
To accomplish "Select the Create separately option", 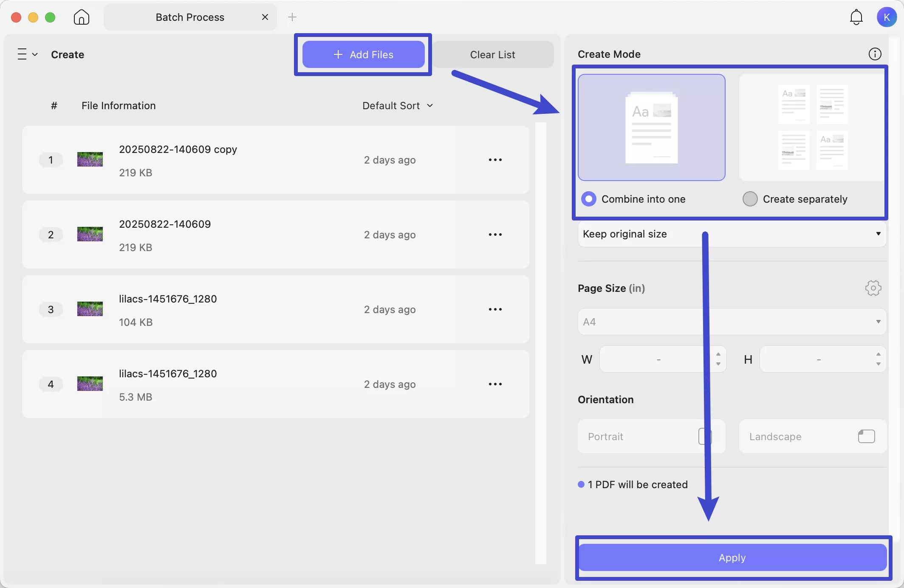I will 750,198.
